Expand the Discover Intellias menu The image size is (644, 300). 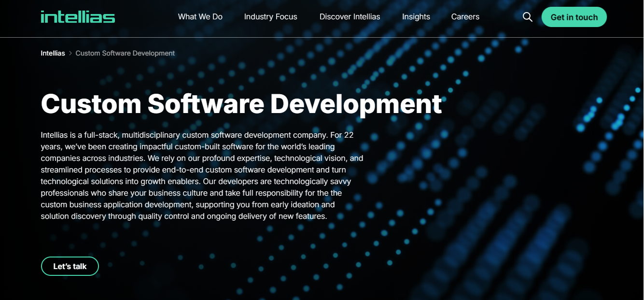coord(350,17)
